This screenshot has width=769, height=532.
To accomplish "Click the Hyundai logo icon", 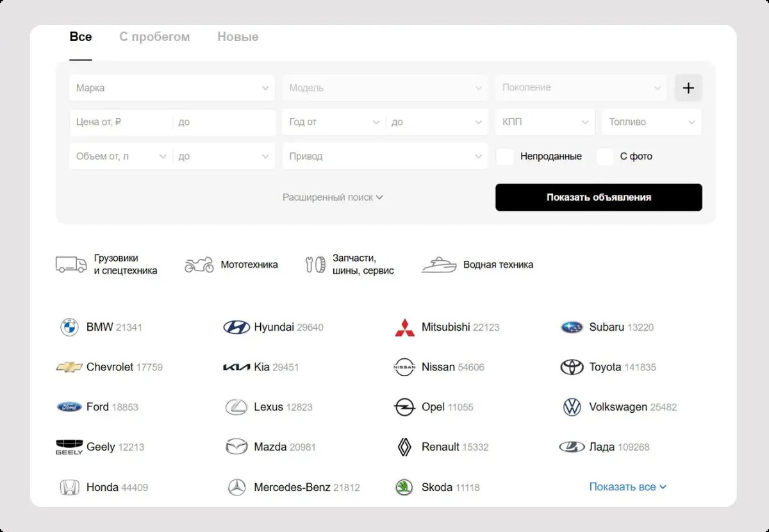I will (236, 328).
